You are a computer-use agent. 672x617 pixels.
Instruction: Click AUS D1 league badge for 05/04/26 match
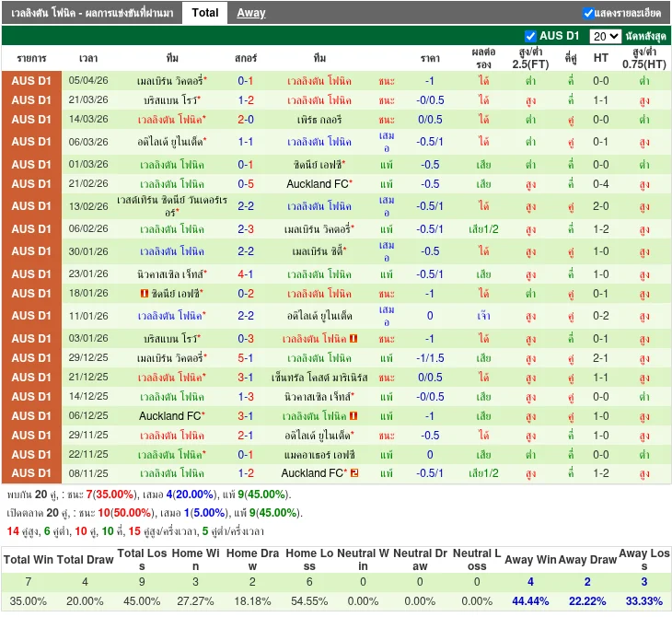(31, 81)
